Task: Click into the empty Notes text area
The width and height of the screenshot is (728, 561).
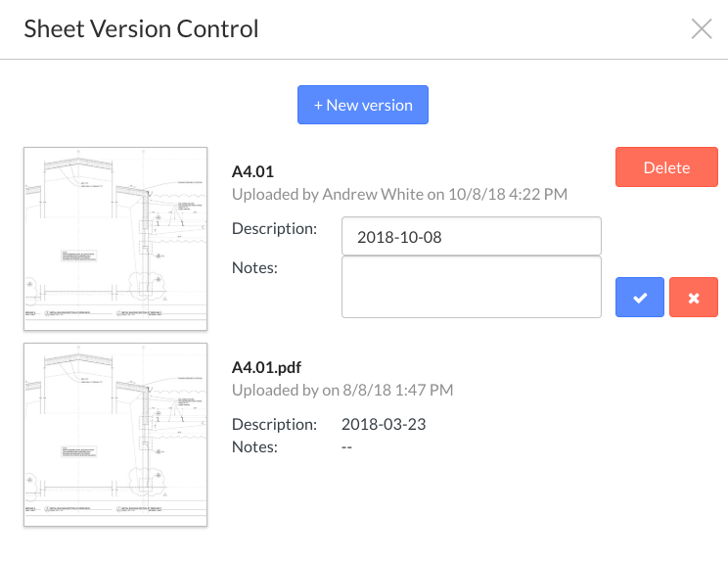Action: point(471,287)
